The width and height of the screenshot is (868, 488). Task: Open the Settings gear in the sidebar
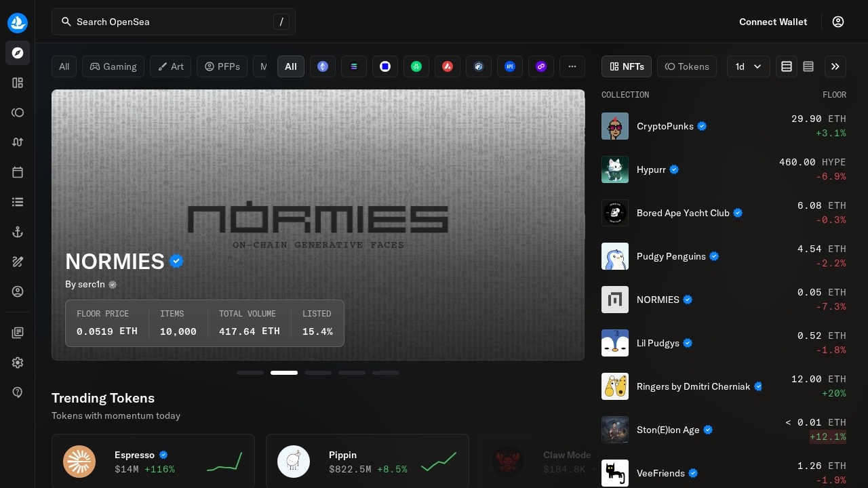coord(18,363)
